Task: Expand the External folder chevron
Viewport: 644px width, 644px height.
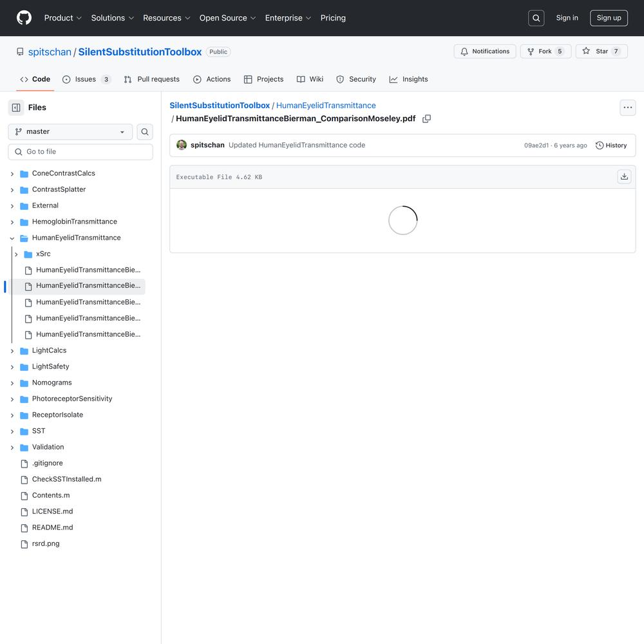Action: (12, 206)
